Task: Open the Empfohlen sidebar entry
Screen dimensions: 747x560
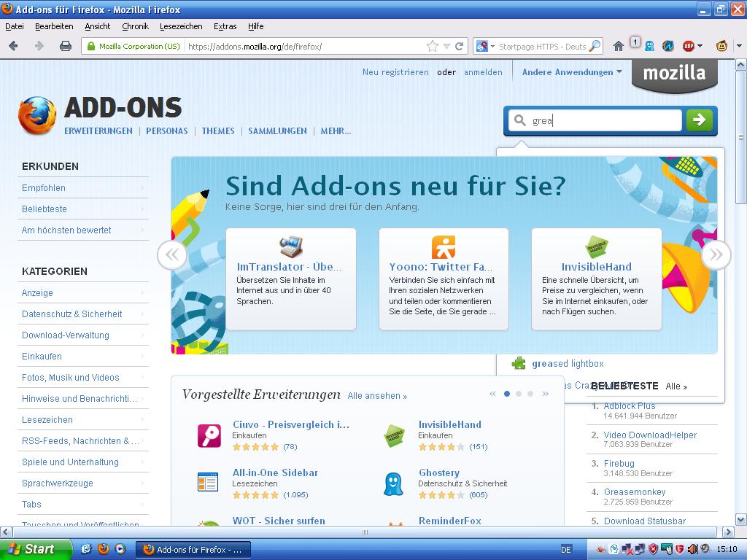Action: [83, 187]
